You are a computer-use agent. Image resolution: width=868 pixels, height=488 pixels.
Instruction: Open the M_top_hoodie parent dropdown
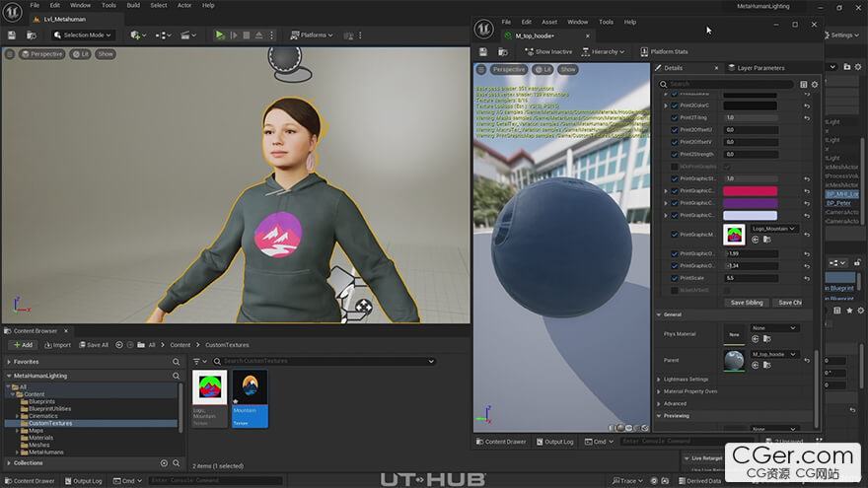tap(773, 354)
